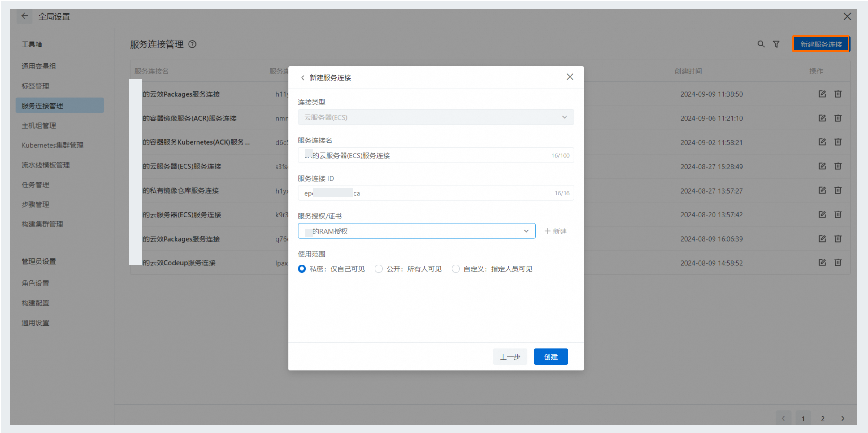Select 服务连接管理 in the sidebar
868x433 pixels.
point(60,106)
